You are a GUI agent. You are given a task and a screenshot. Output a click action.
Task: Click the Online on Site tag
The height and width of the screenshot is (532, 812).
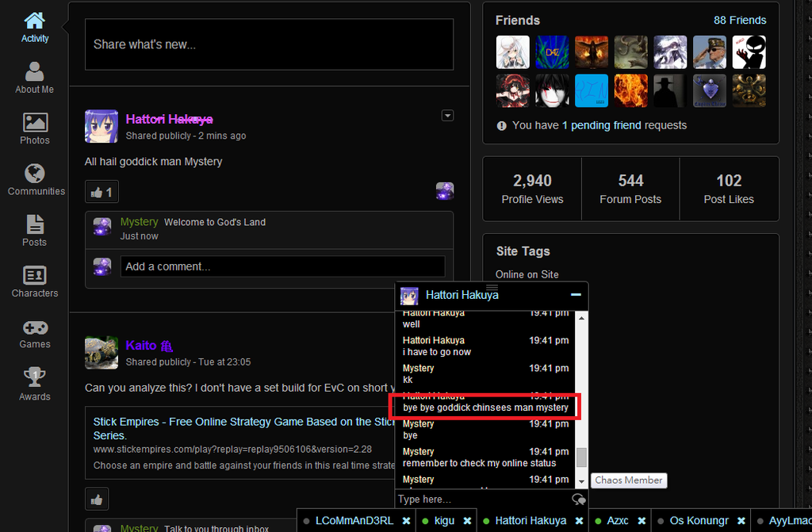pos(527,274)
